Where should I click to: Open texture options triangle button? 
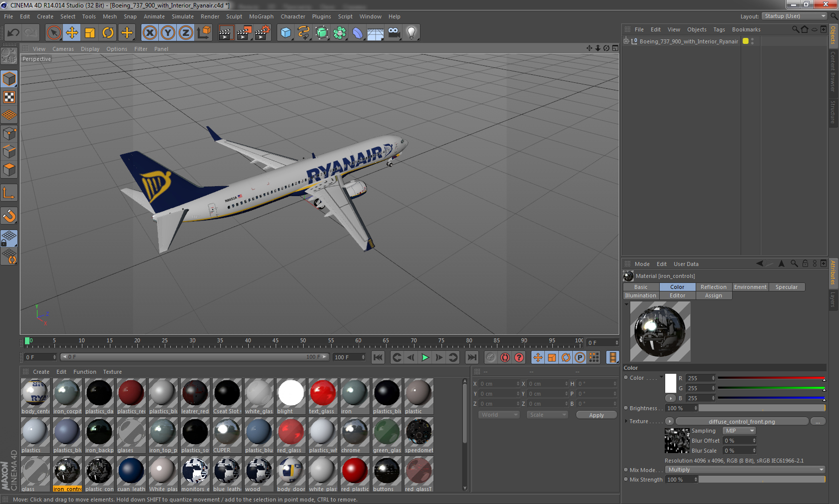point(670,421)
